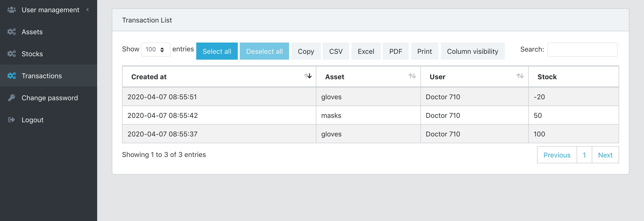Go to Assets in sidebar

49,32
